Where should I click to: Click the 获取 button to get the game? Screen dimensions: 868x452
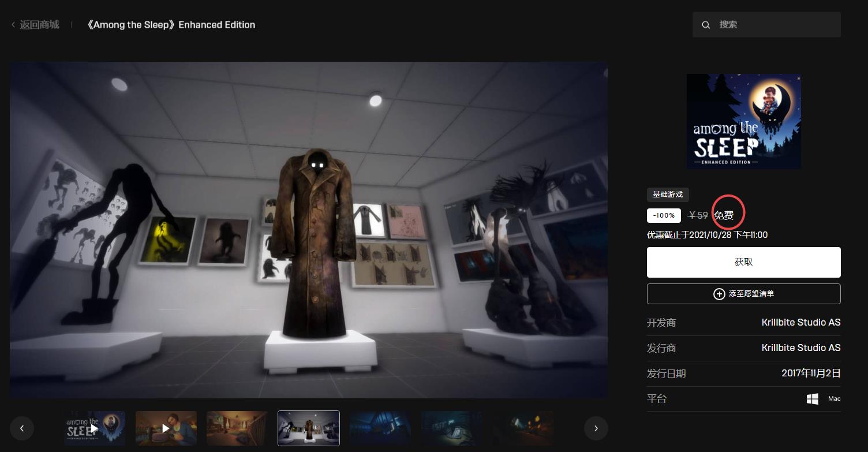pos(743,262)
